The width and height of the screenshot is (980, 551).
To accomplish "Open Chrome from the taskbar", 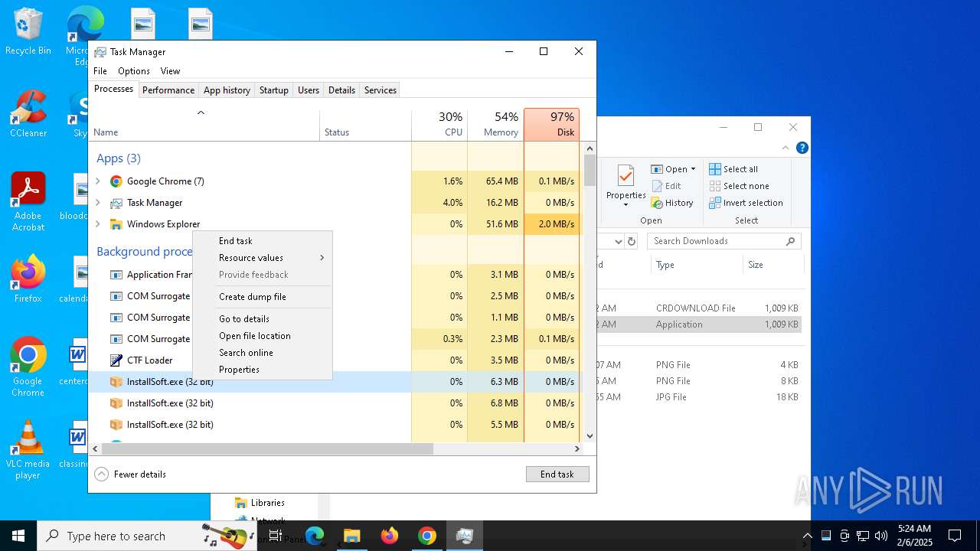I will (427, 536).
